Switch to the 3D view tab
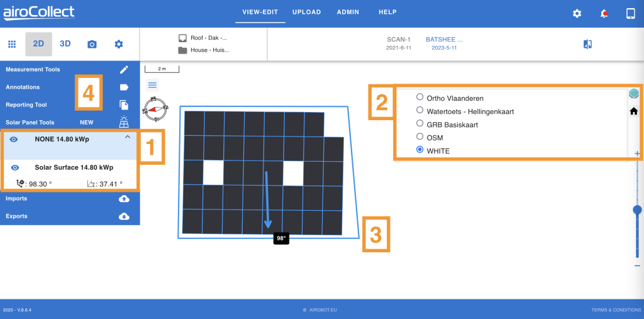644x319 pixels. pos(65,44)
